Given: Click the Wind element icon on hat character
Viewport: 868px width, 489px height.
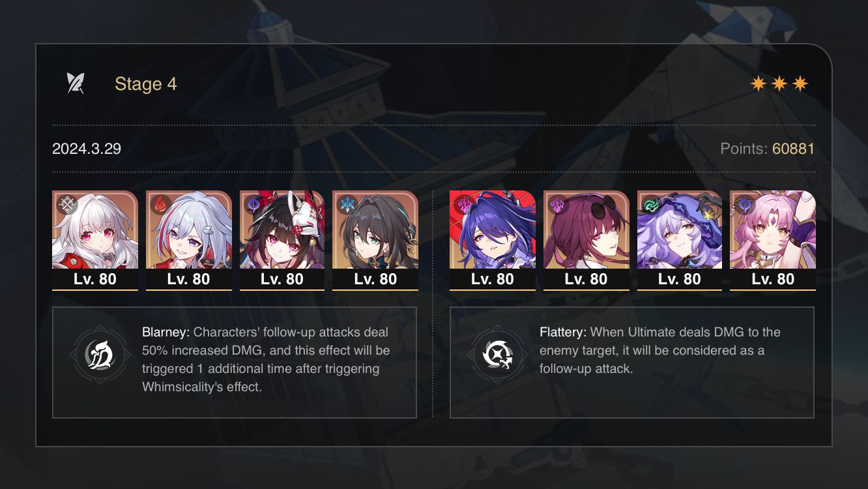Looking at the screenshot, I should tap(652, 205).
